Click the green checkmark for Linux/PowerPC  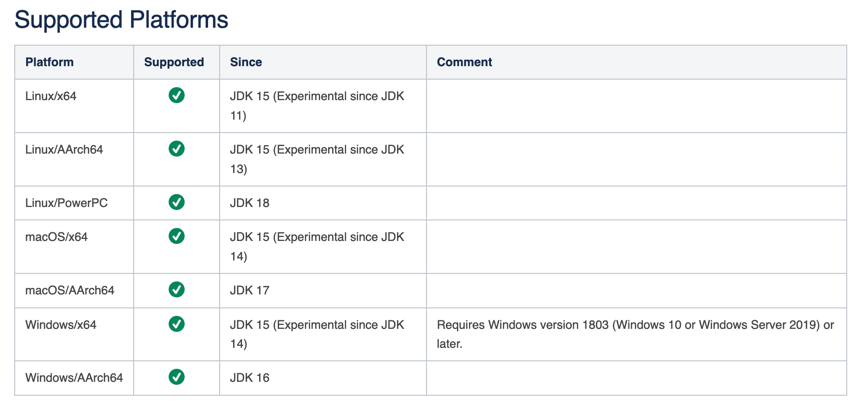[176, 202]
